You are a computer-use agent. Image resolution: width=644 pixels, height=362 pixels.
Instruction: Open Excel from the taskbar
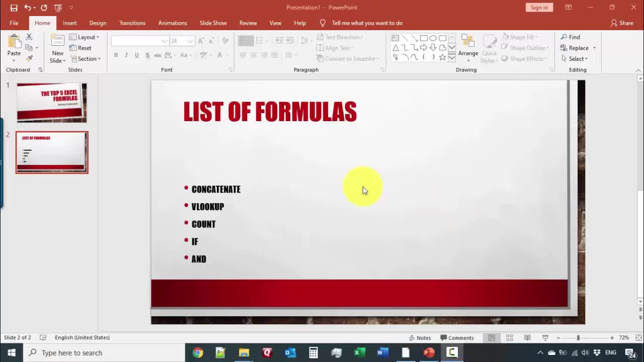359,353
